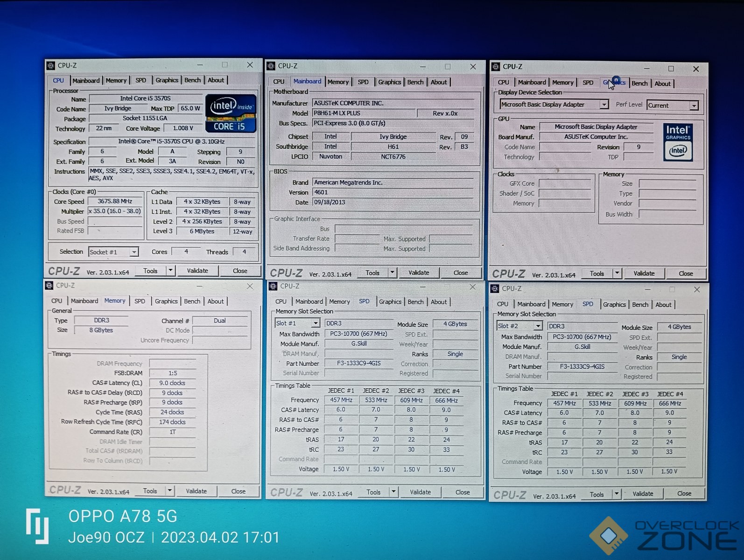This screenshot has height=560, width=744.
Task: Click the CPU-Z title icon in the Mainboard window
Action: 271,66
